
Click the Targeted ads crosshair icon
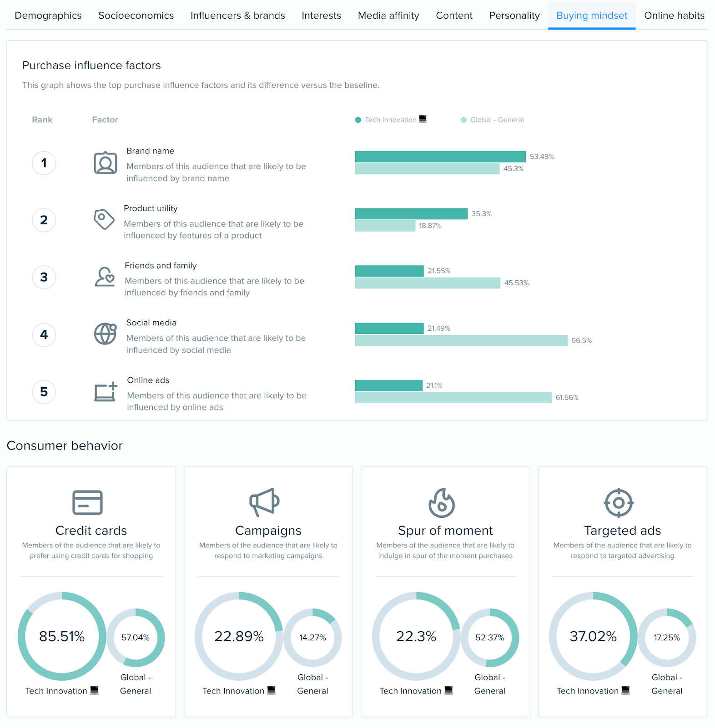pyautogui.click(x=618, y=503)
